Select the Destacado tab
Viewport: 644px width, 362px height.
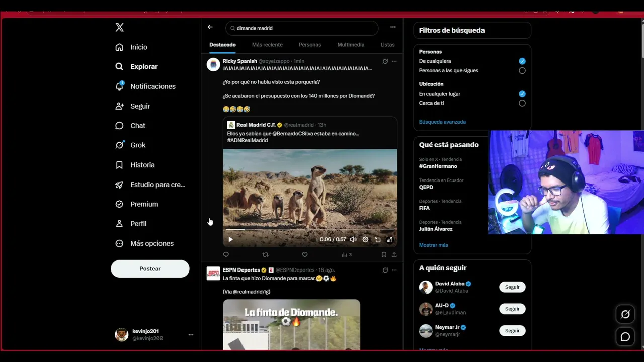pos(222,45)
